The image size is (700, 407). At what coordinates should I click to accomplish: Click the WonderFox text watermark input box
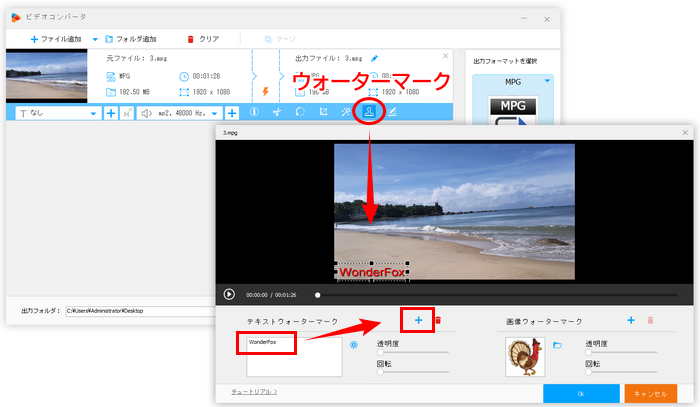click(294, 357)
